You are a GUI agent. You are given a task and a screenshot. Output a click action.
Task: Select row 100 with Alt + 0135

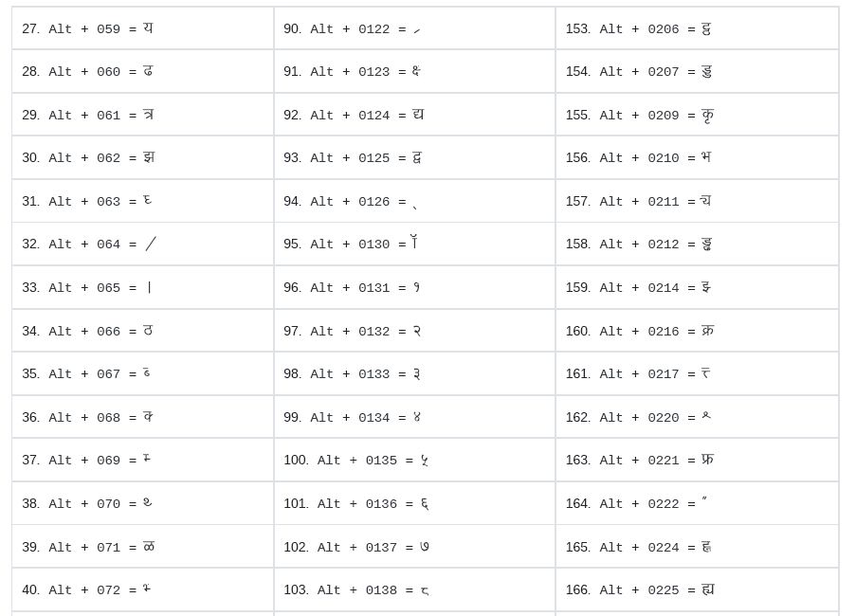click(x=414, y=460)
